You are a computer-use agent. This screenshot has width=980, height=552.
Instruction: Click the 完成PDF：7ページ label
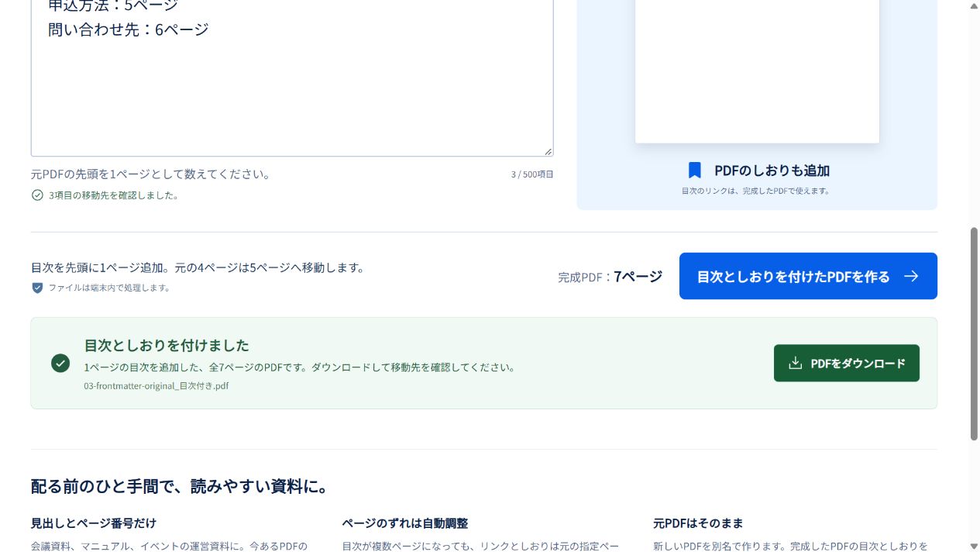click(610, 277)
